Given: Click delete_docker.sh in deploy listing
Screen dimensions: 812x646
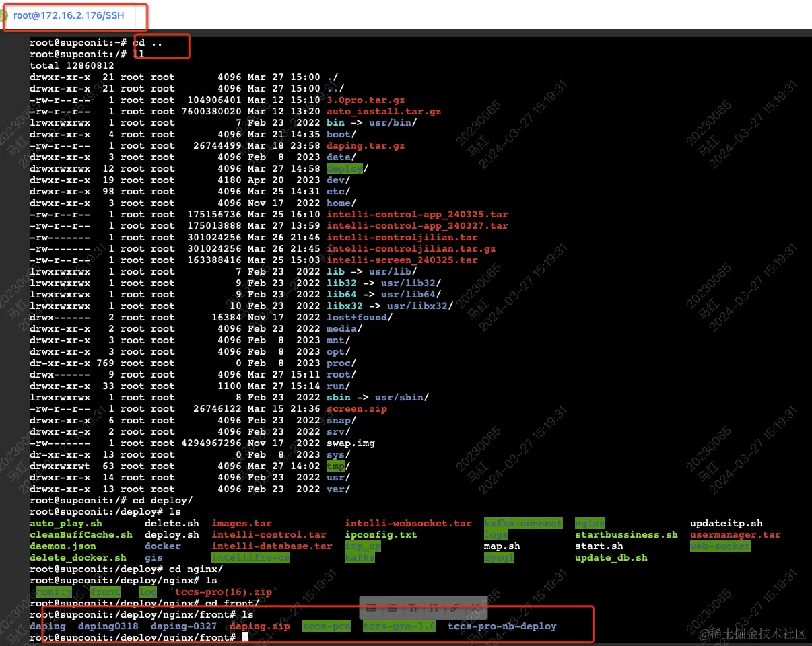Looking at the screenshot, I should [78, 557].
